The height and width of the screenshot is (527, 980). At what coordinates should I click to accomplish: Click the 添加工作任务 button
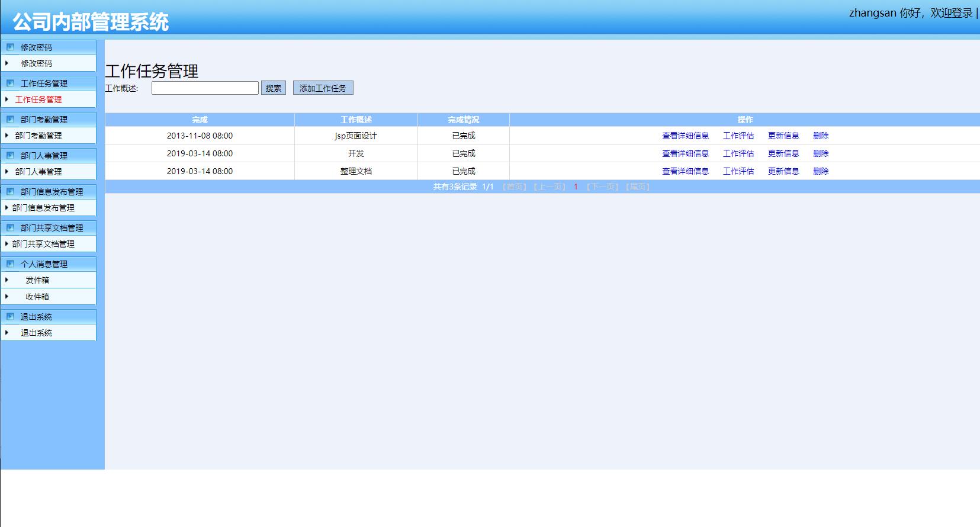[x=323, y=88]
